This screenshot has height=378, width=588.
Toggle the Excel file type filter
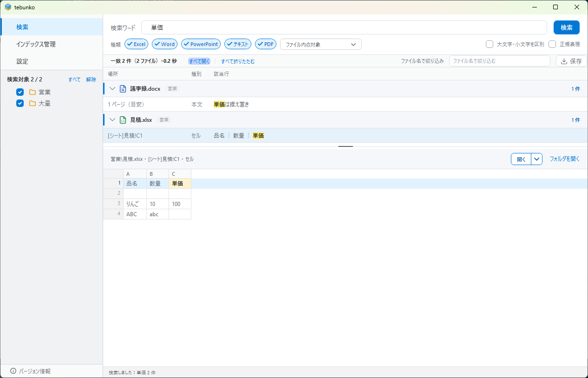(x=137, y=44)
